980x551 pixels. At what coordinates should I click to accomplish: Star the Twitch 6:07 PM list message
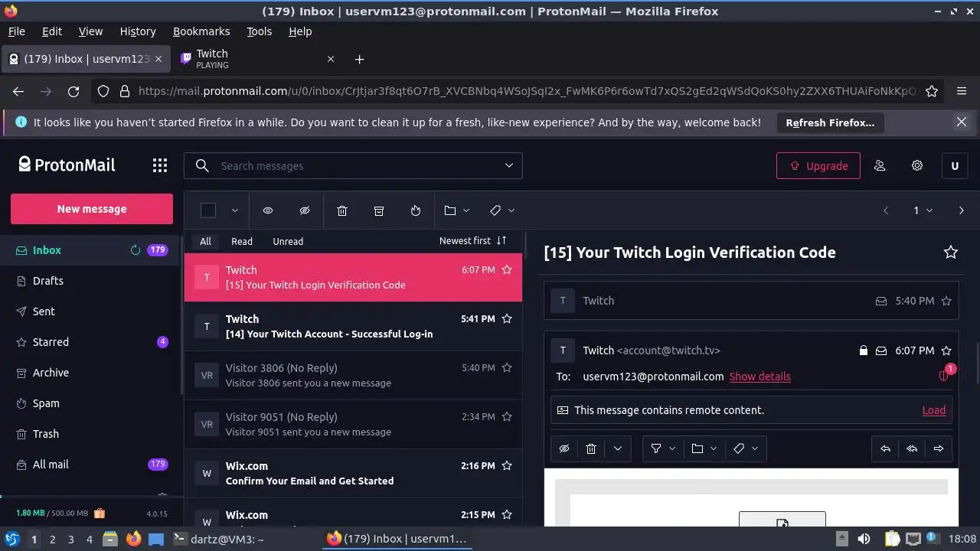coord(506,270)
